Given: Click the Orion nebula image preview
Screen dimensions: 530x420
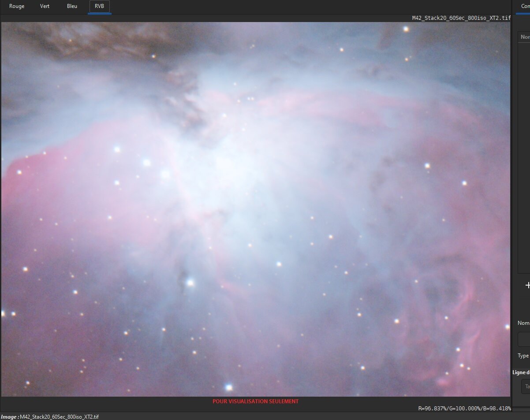Looking at the screenshot, I should [x=256, y=209].
